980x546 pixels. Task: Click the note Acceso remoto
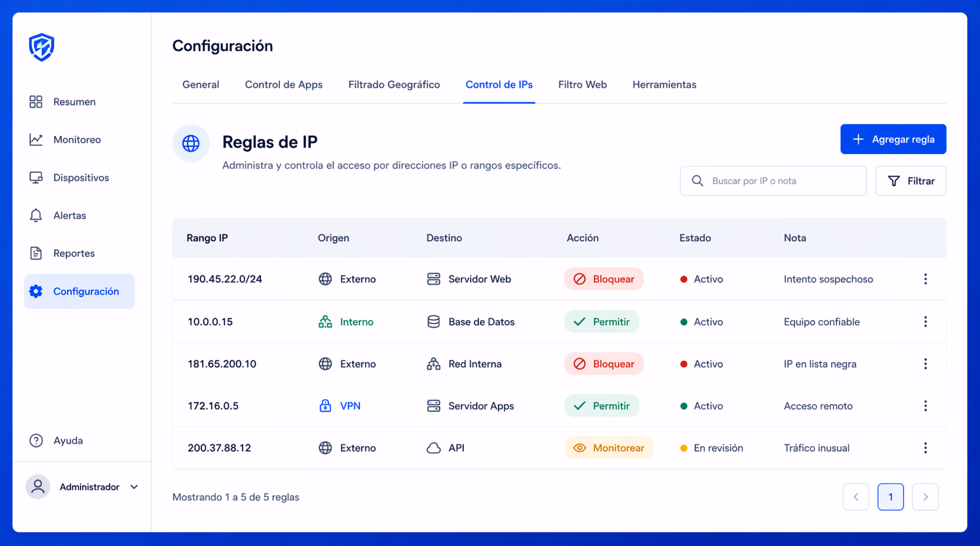pyautogui.click(x=818, y=406)
